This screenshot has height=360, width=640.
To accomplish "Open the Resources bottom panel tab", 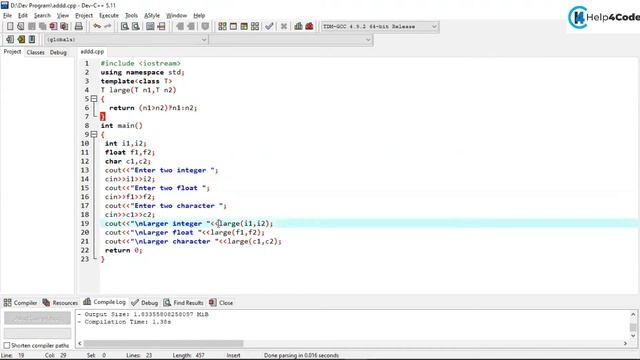I will pyautogui.click(x=60, y=302).
